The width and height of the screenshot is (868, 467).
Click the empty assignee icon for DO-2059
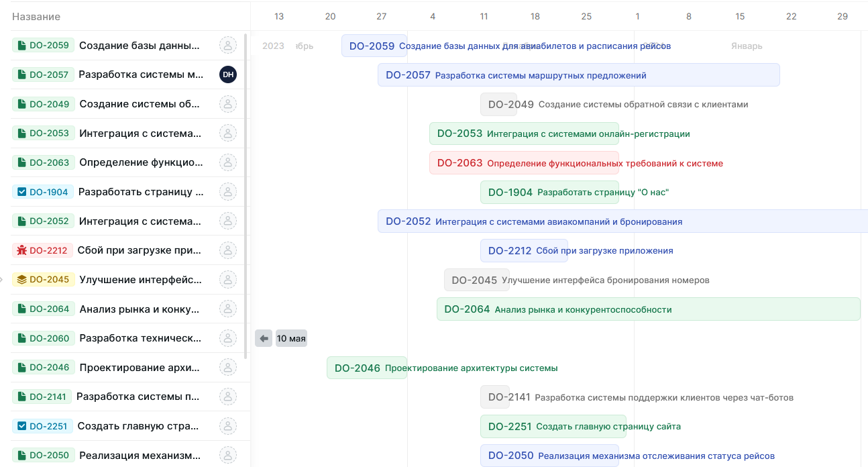pyautogui.click(x=228, y=46)
